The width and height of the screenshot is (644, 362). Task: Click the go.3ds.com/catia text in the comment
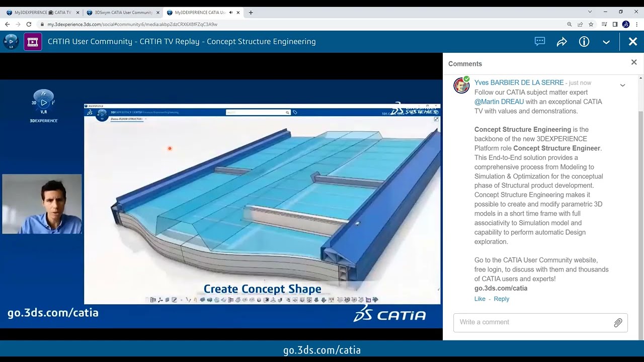[501, 288]
